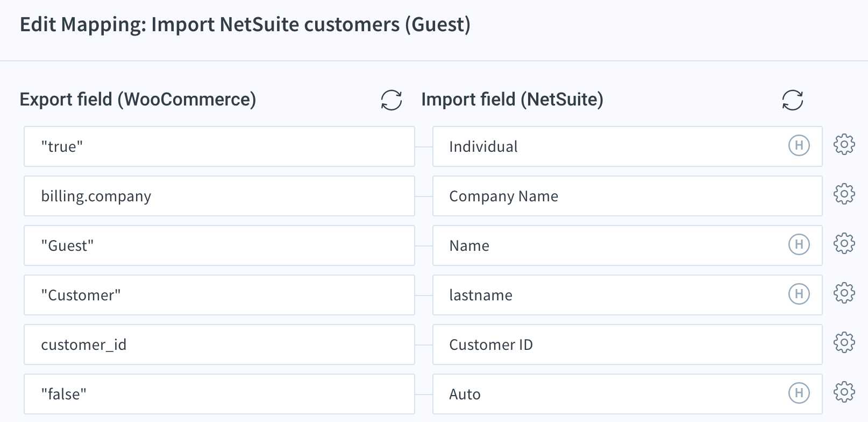Select the Individual import field

628,146
